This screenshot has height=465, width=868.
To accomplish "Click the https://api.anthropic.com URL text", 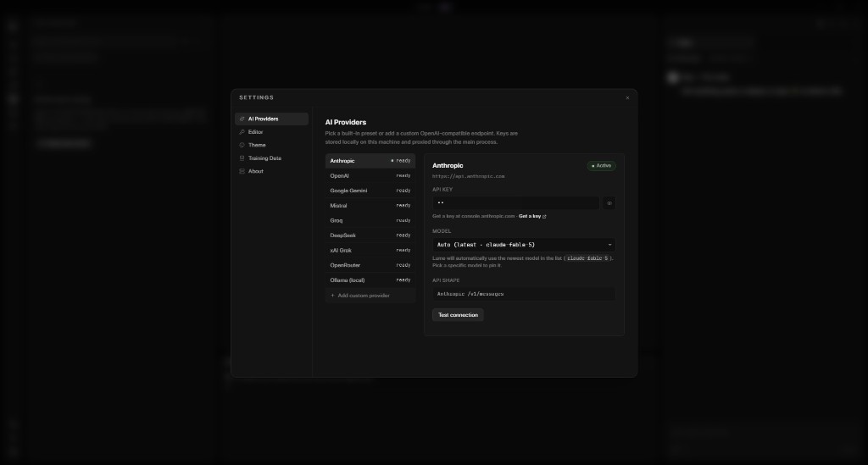I will click(x=468, y=176).
